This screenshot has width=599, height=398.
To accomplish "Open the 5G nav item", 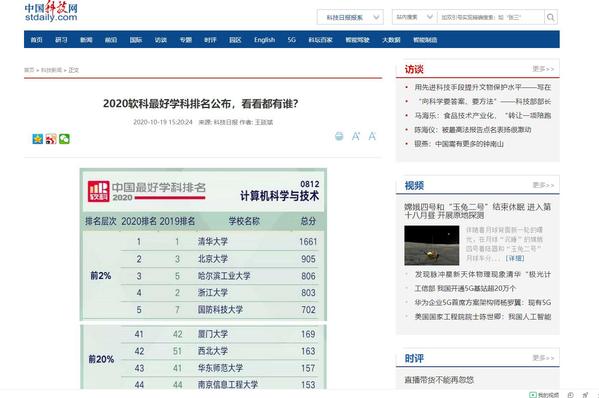I will click(x=291, y=40).
